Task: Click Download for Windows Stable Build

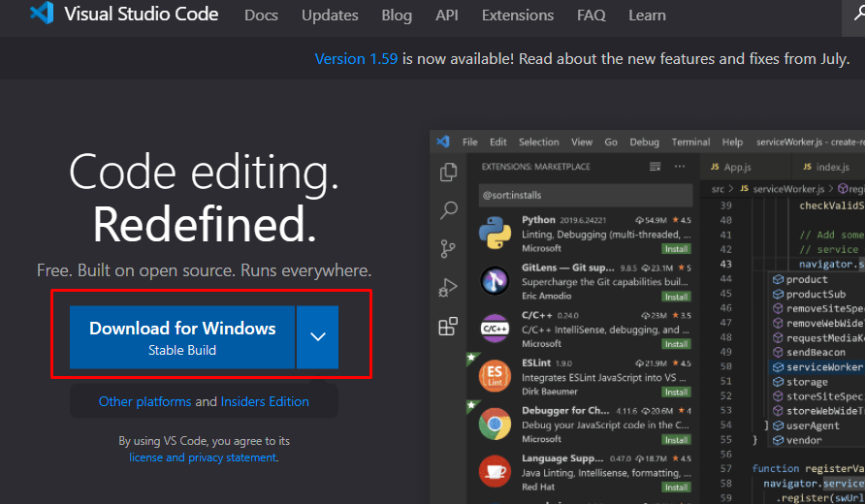Action: click(182, 337)
